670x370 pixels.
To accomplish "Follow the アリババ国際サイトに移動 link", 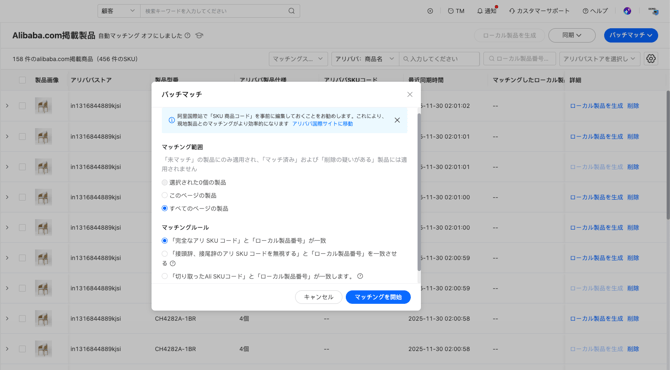I will click(323, 123).
